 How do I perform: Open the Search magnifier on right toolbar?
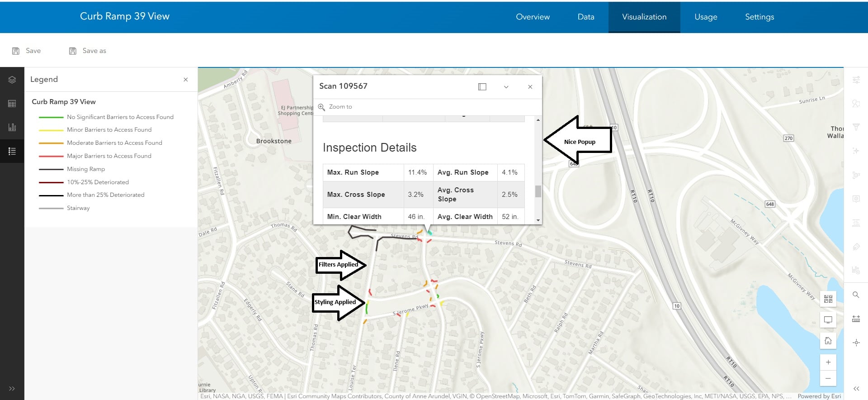856,295
